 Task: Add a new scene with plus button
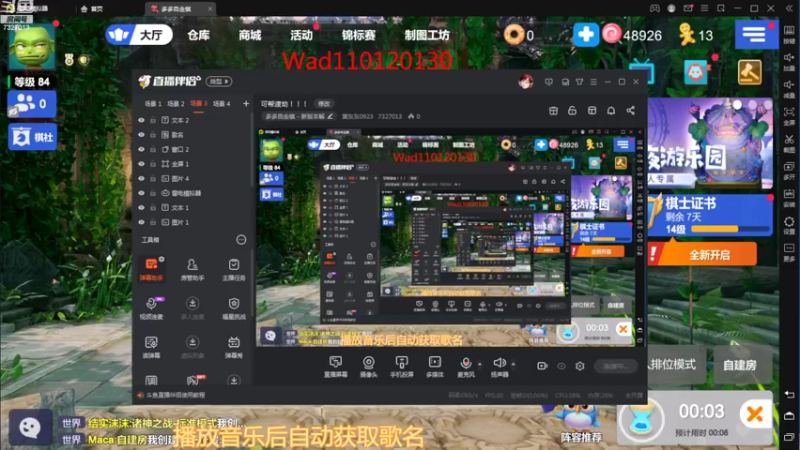click(246, 104)
